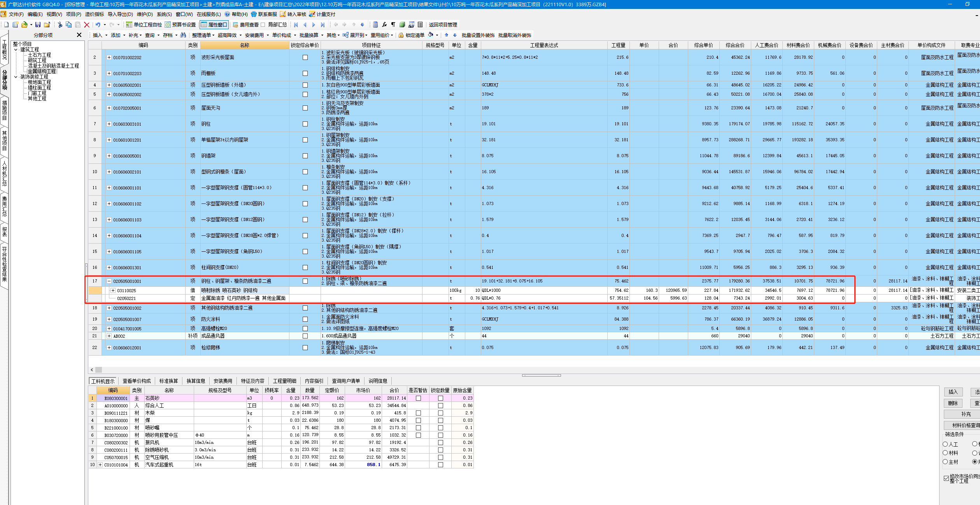Check lock price box for 防火涂料 row
Viewport: 980px width, 505px height.
[x=305, y=319]
